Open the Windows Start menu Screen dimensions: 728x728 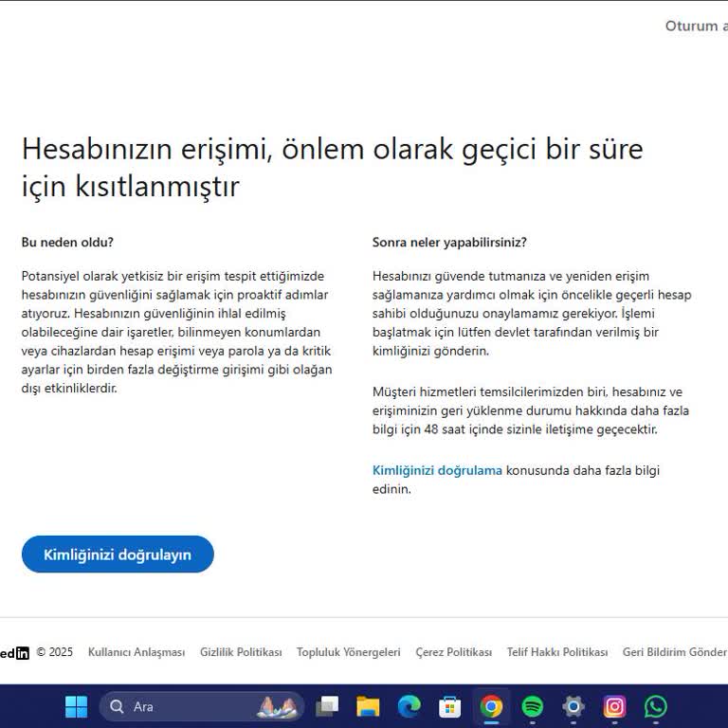point(76,706)
